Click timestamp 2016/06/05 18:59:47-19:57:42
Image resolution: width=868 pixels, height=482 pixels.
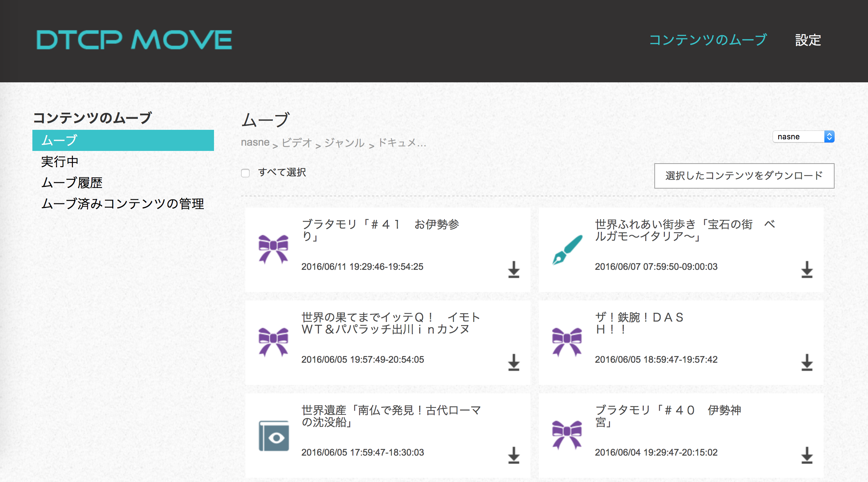pyautogui.click(x=656, y=360)
